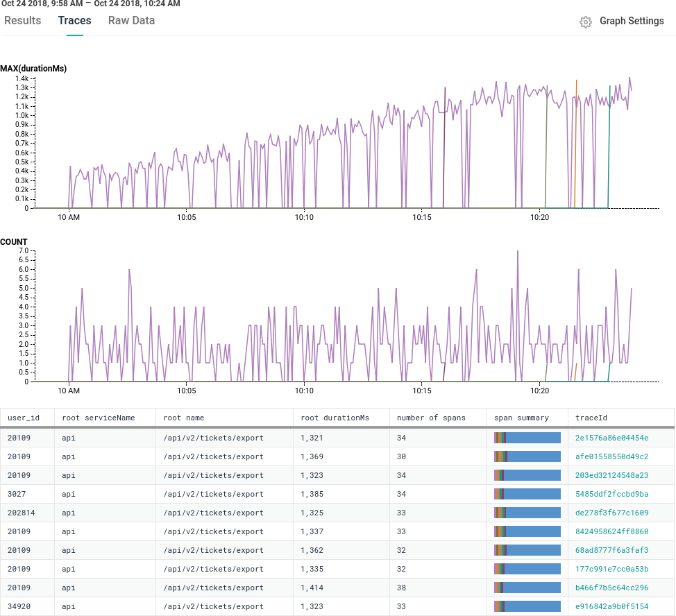Switch to the Raw Data tab

pyautogui.click(x=131, y=21)
